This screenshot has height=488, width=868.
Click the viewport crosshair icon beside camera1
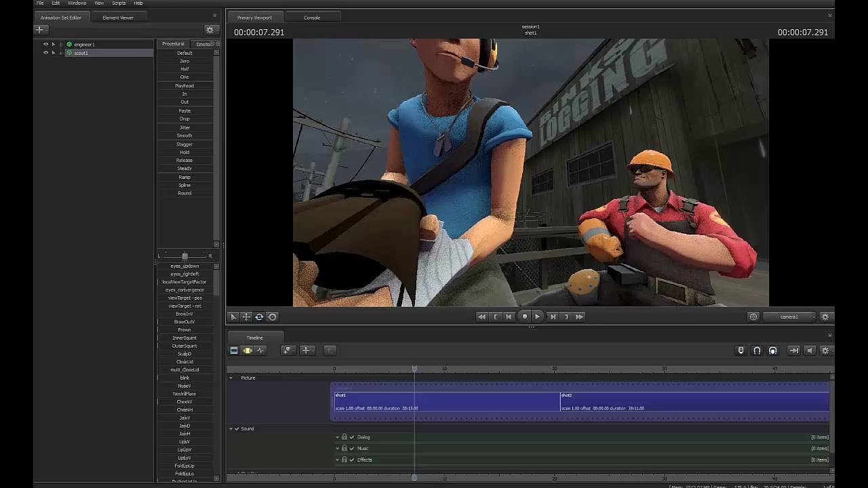click(x=753, y=317)
